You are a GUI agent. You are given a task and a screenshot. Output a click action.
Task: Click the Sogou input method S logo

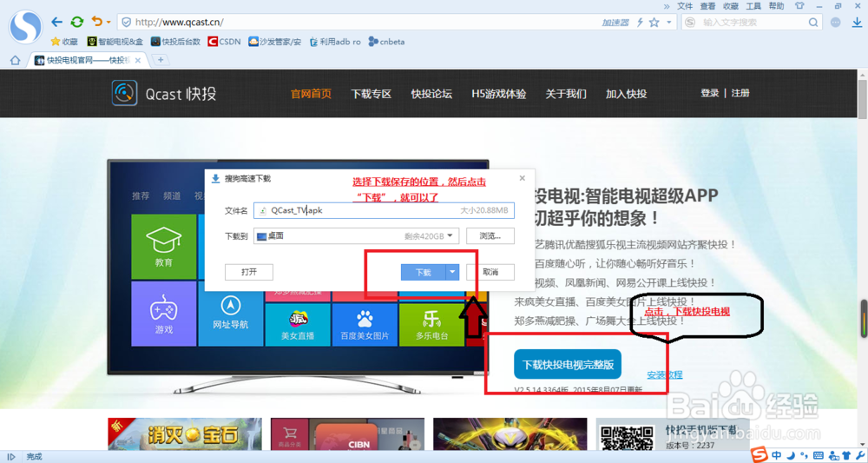pyautogui.click(x=759, y=455)
